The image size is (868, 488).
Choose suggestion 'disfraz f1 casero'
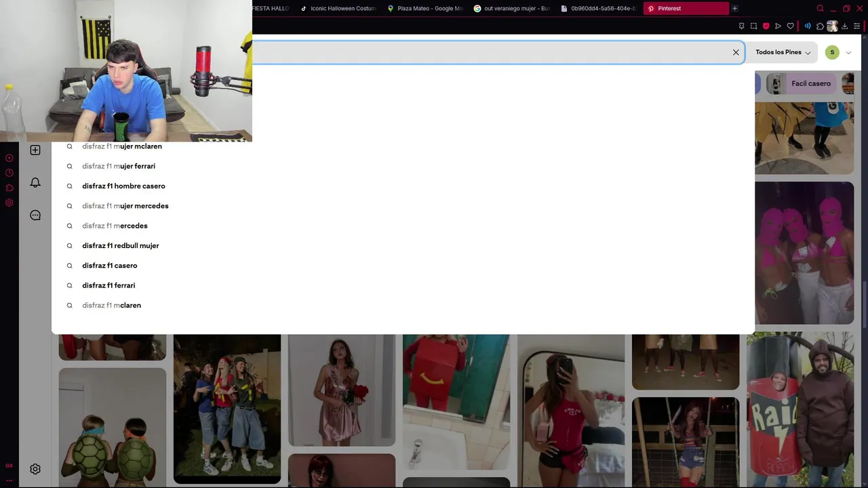click(110, 266)
